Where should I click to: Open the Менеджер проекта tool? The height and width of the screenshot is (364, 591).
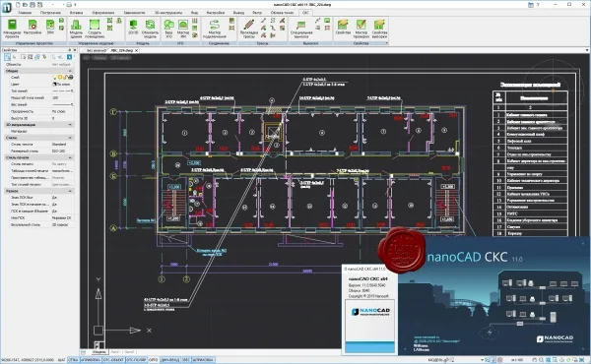pyautogui.click(x=12, y=29)
